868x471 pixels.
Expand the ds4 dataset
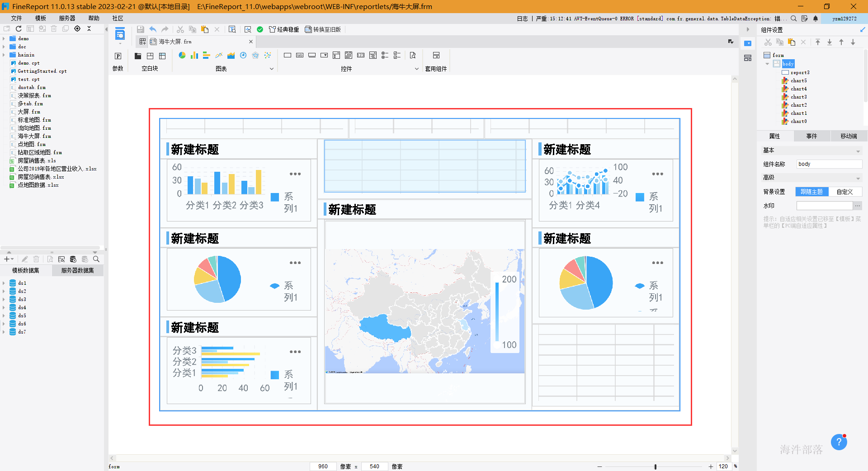[x=4, y=307]
